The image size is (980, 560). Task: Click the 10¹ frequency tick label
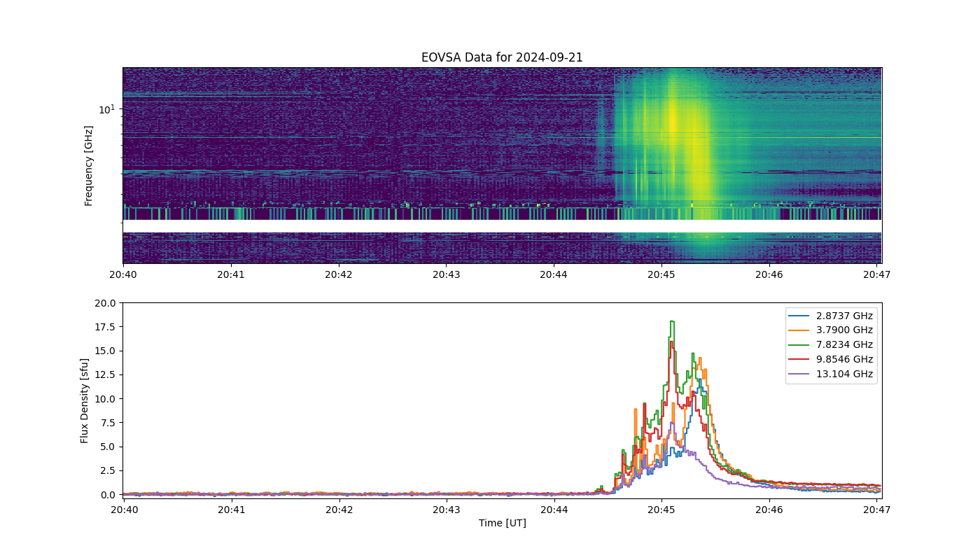point(106,108)
